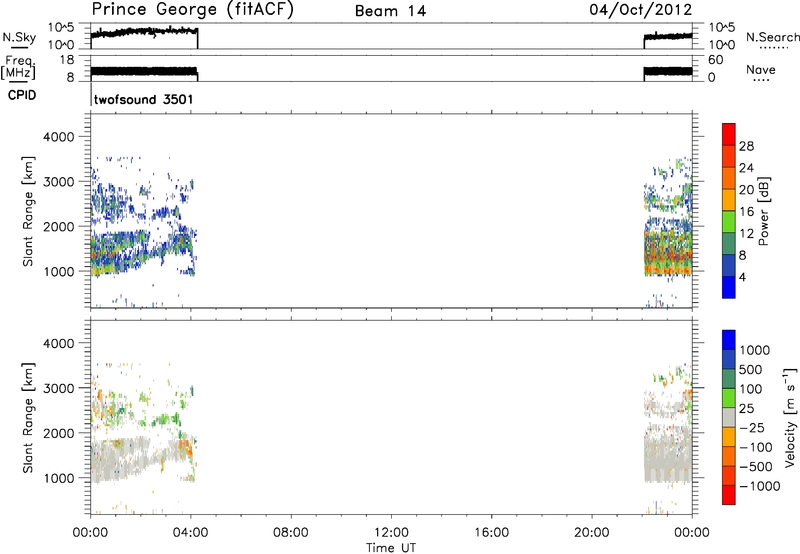Pick the gray segment of velocity colorbar
The image size is (800, 554).
[729, 418]
